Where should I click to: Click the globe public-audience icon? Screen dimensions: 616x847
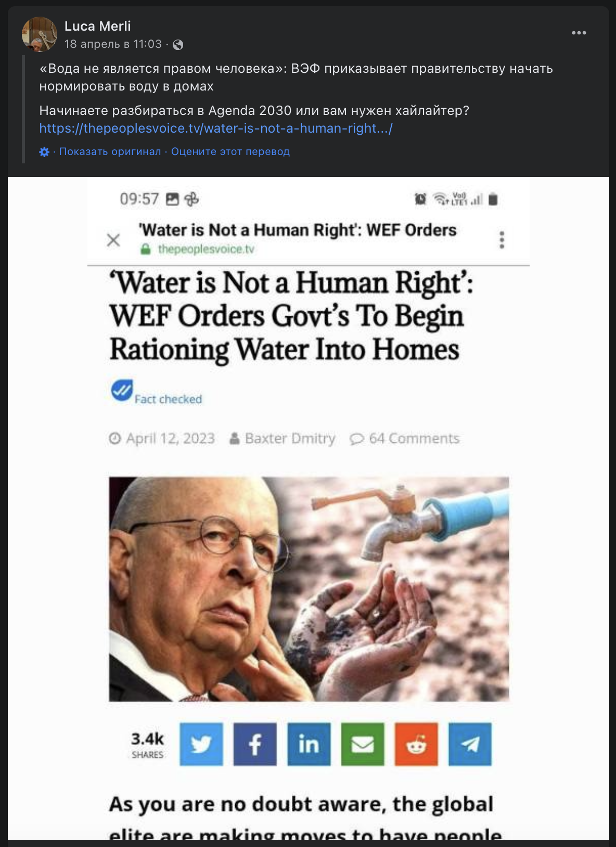pos(178,45)
